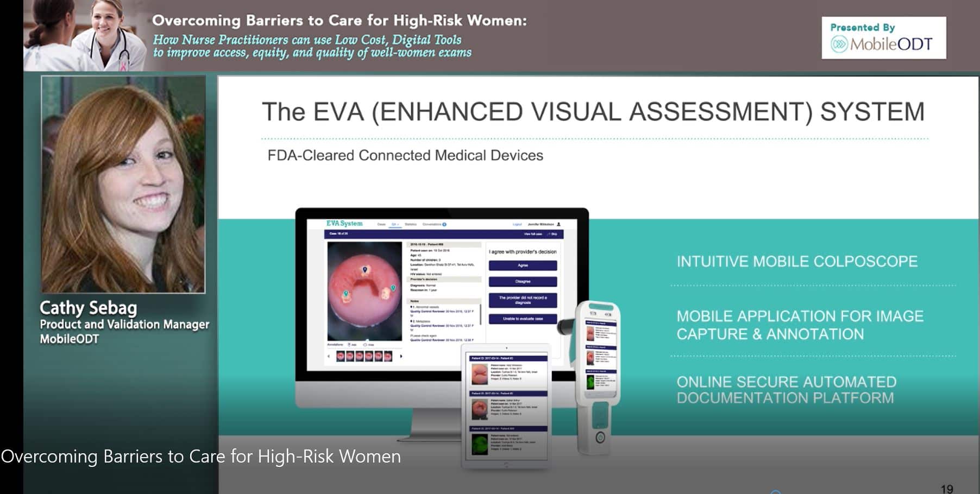Select the Statistics tab in EVA System mockup
Screen dimensions: 980x494
(411, 224)
